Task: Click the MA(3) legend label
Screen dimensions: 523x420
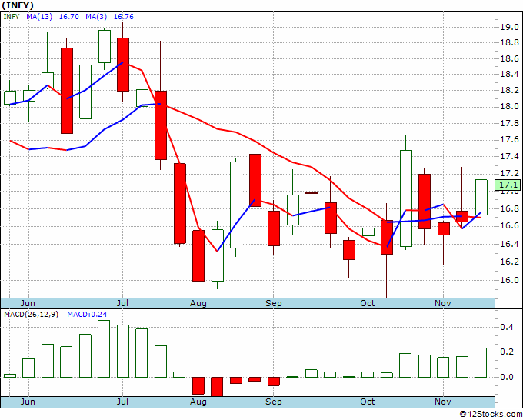Action: click(96, 17)
